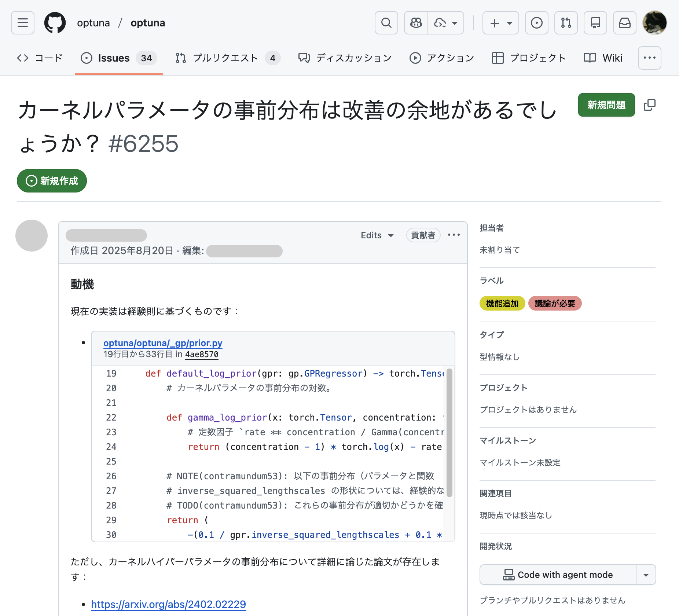Click the ラベル sidebar heading

(x=492, y=280)
